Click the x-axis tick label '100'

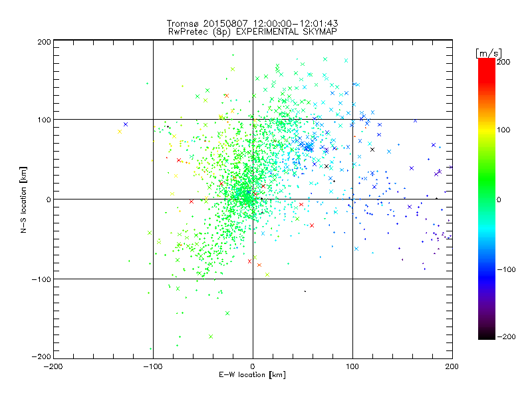pos(352,366)
